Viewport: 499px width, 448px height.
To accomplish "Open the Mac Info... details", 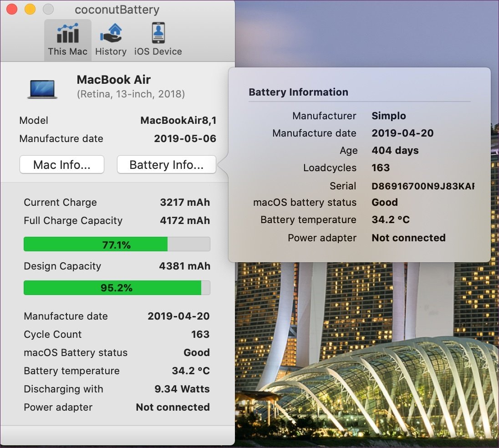I will tap(62, 165).
